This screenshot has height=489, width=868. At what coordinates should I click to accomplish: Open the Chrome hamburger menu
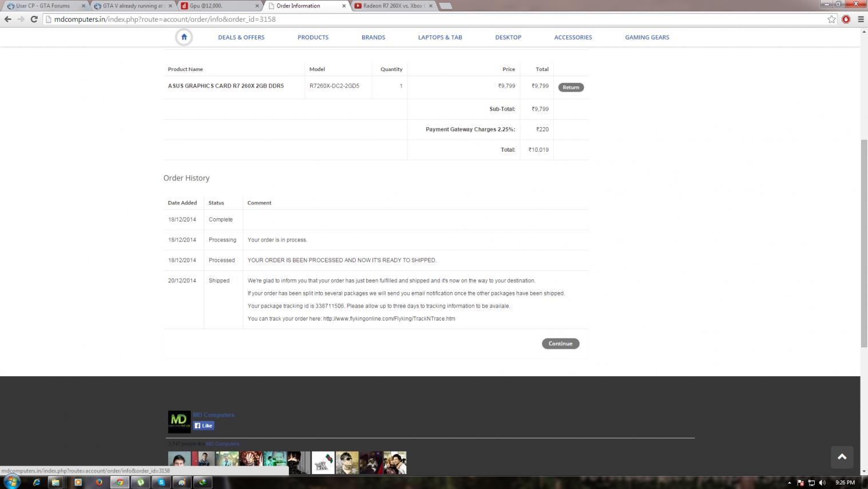point(860,19)
